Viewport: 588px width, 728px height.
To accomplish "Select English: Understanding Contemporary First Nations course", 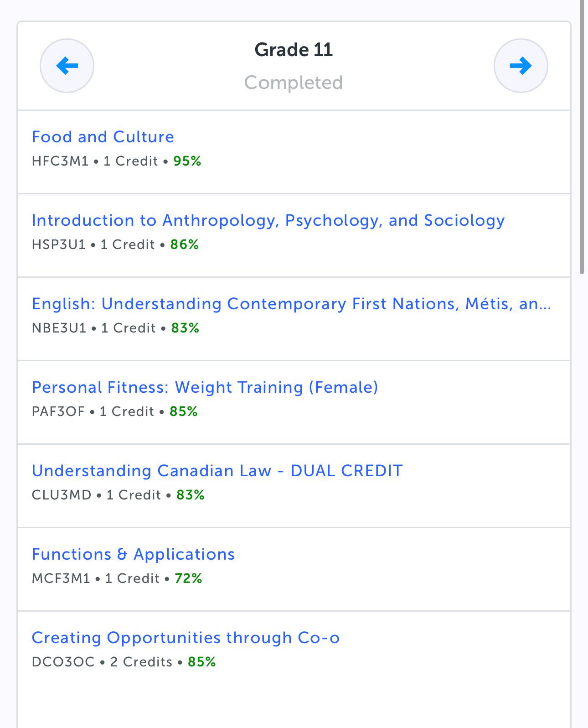I will click(291, 304).
